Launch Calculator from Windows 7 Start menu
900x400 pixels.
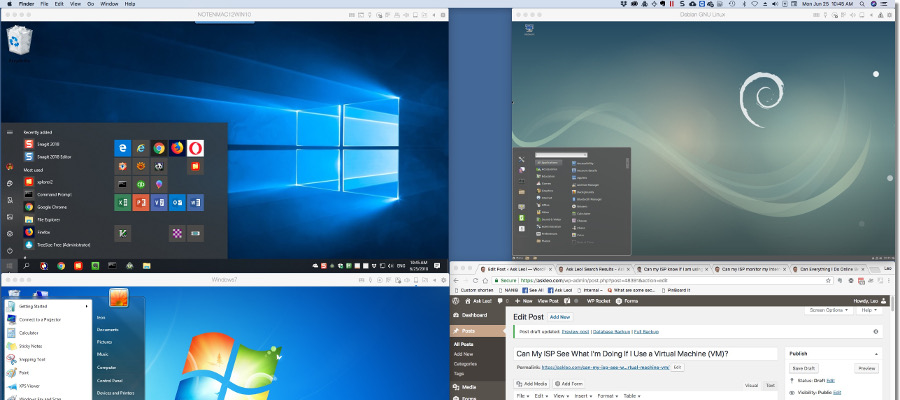pyautogui.click(x=48, y=333)
